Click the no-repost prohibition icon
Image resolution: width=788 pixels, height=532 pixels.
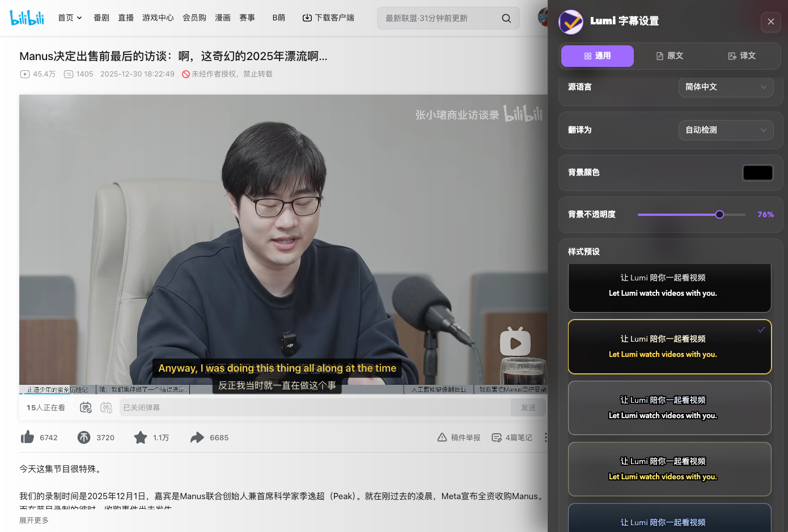pos(185,74)
